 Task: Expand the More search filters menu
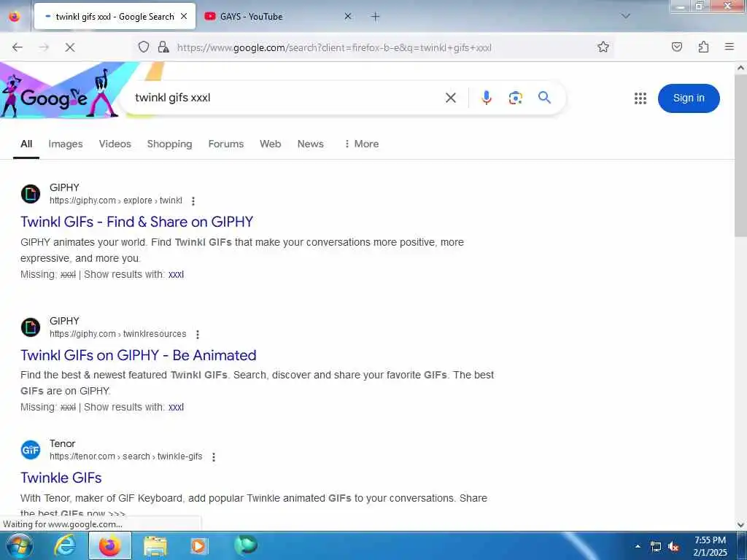tap(361, 144)
